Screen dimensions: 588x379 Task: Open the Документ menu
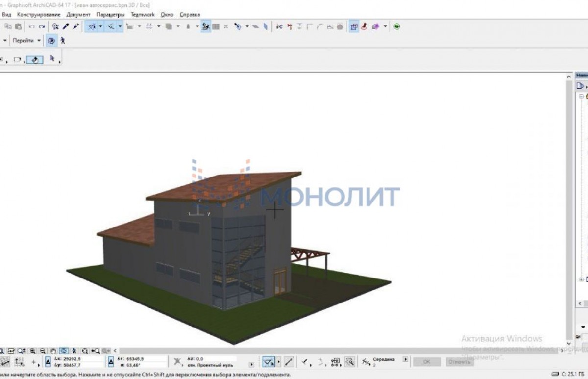click(x=78, y=15)
